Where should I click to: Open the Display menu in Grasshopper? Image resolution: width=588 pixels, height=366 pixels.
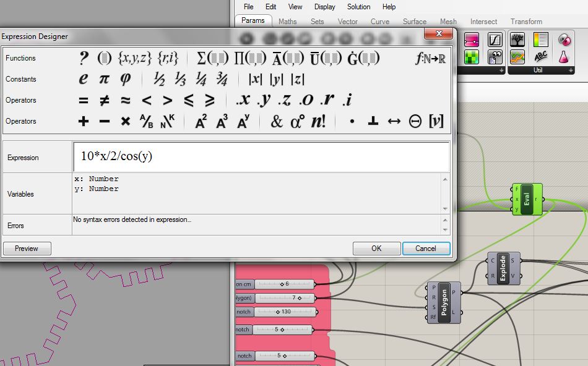click(x=324, y=7)
